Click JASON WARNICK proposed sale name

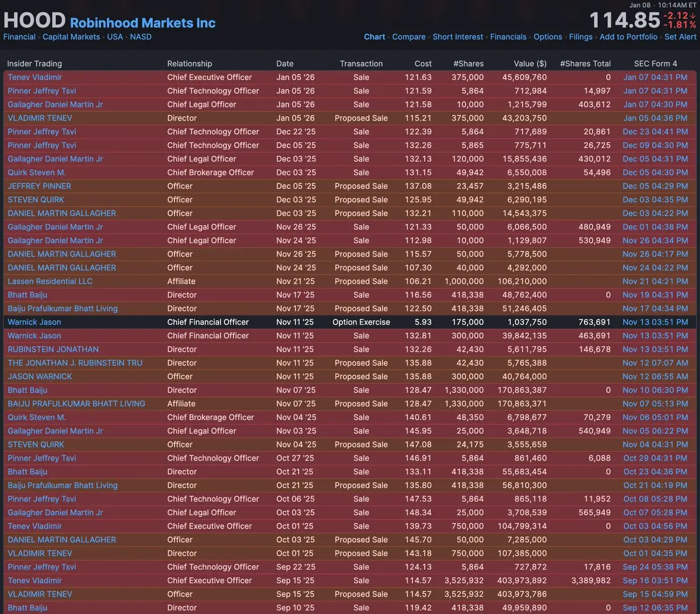click(x=40, y=377)
